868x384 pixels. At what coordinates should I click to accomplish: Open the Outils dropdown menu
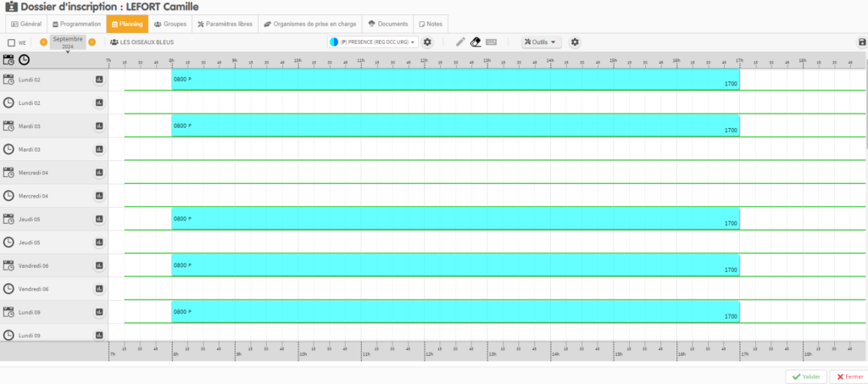coord(542,42)
